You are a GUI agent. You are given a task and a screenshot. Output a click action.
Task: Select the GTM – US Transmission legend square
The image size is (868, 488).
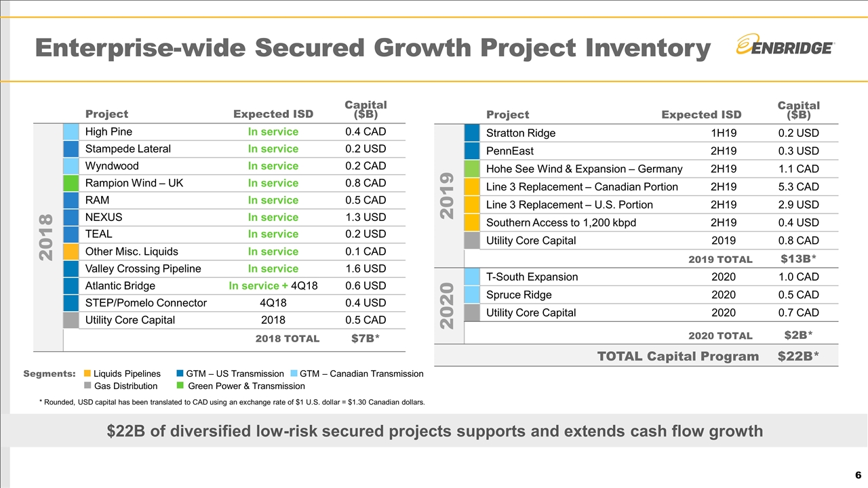(180, 373)
